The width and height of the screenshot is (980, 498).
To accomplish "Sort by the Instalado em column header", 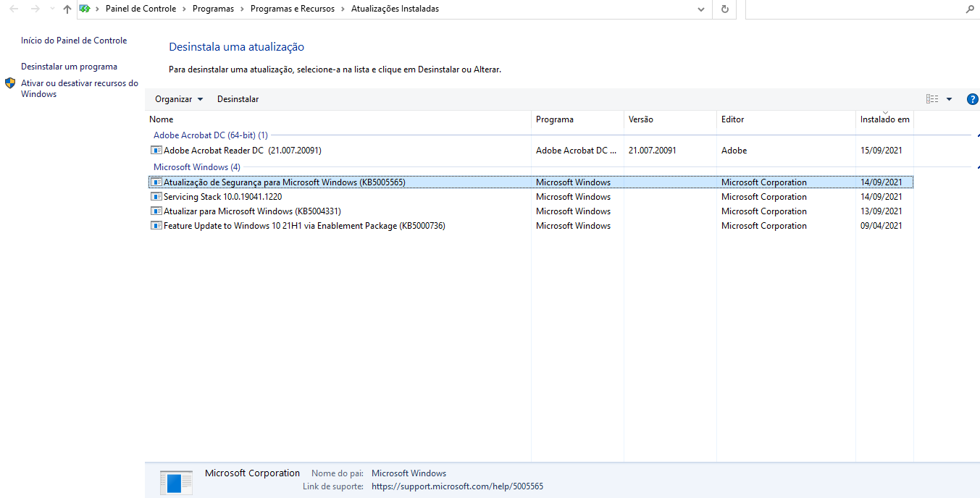I will click(x=884, y=119).
